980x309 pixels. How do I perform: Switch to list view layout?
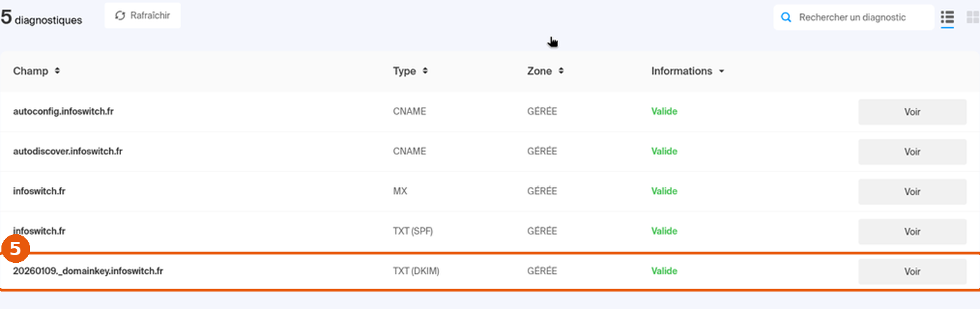click(x=948, y=17)
